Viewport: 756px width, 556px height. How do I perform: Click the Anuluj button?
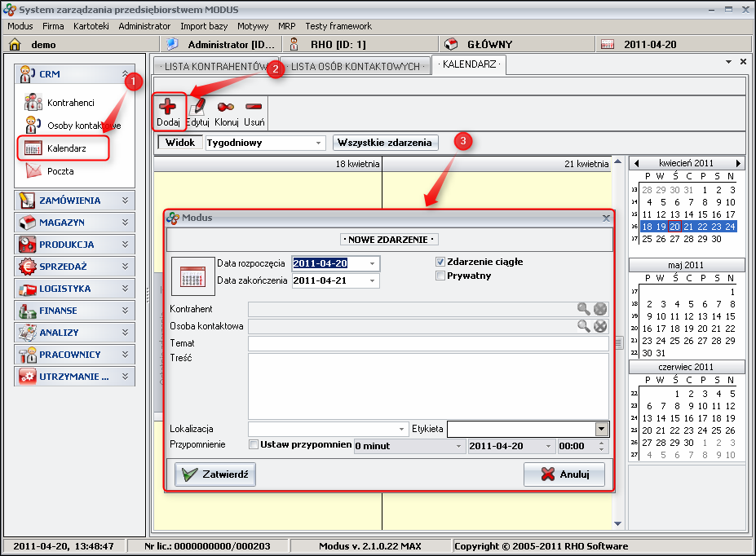[564, 474]
